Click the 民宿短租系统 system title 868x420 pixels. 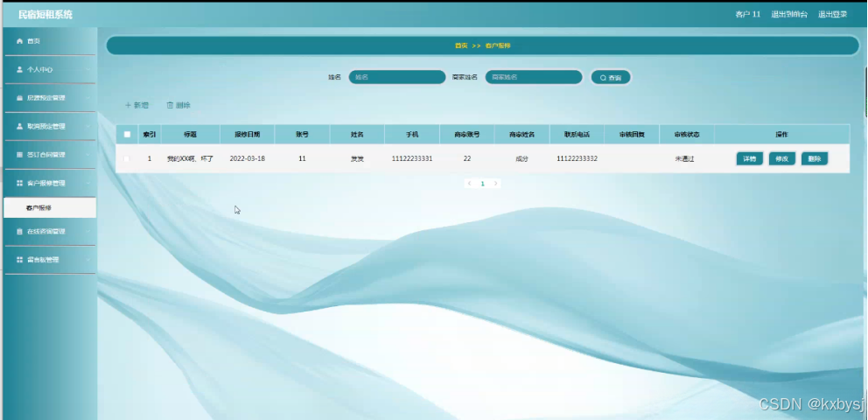pos(45,15)
